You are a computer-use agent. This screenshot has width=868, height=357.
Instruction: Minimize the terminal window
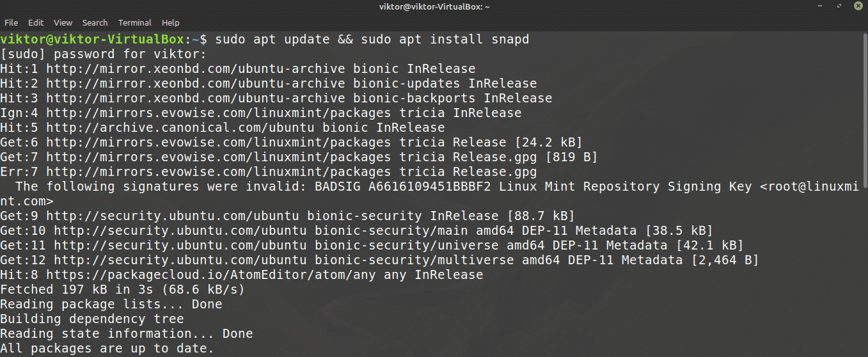click(819, 6)
